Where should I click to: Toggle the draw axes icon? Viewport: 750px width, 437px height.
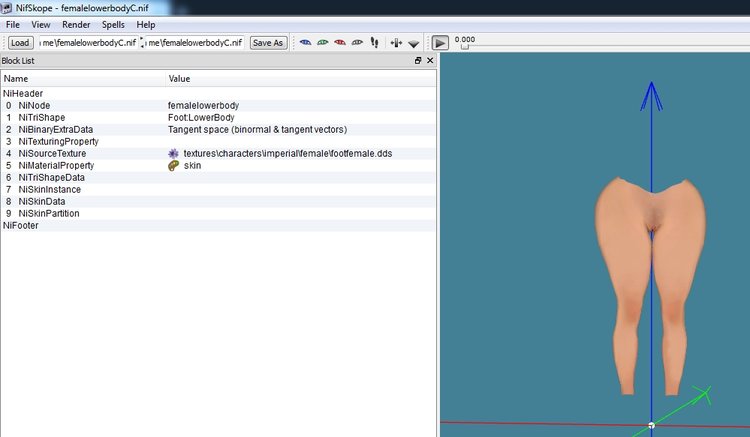[x=396, y=43]
